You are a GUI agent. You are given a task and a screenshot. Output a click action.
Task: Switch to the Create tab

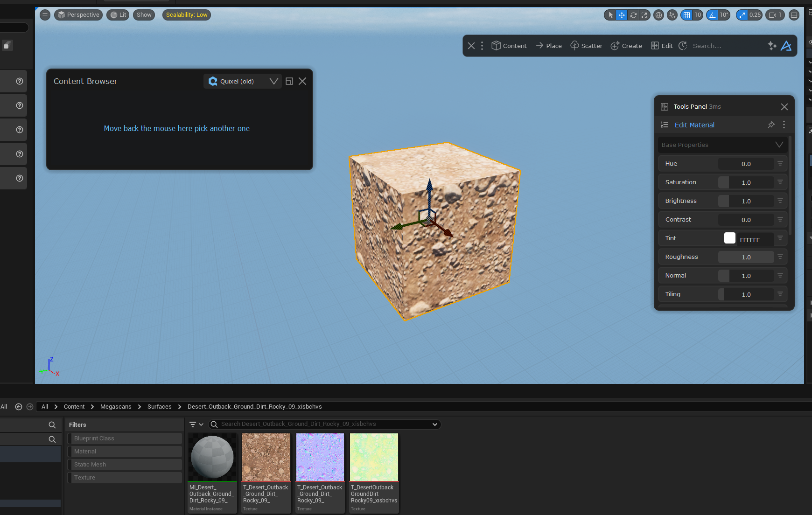(x=626, y=46)
